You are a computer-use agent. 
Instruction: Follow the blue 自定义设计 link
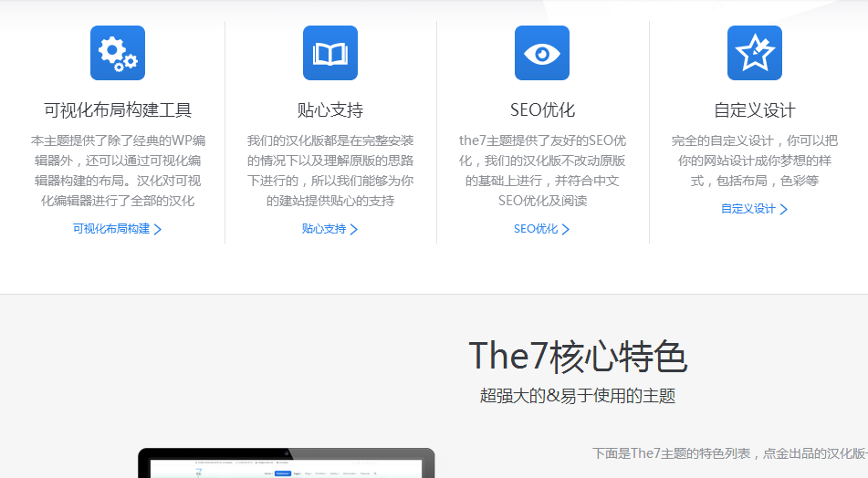[x=755, y=209]
